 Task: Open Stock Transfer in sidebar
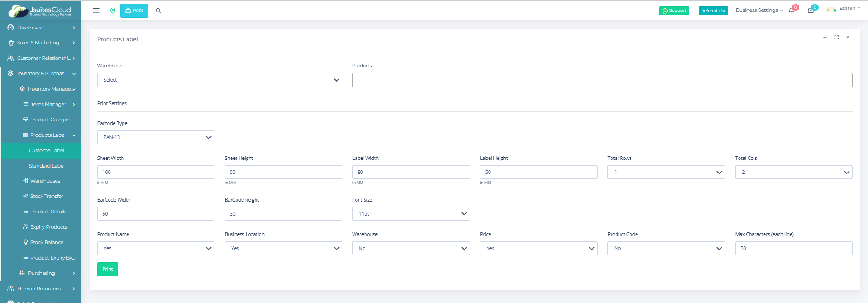[x=47, y=196]
